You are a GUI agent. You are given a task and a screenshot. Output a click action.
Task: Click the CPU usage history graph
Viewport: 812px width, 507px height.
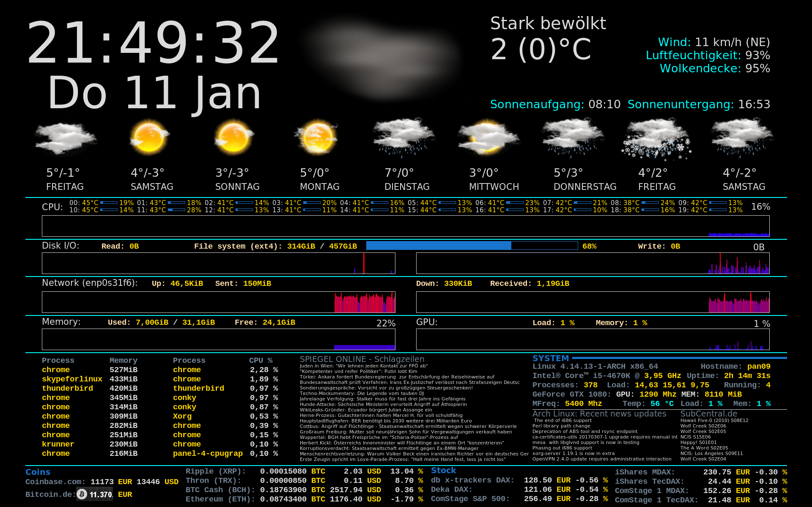pyautogui.click(x=405, y=226)
